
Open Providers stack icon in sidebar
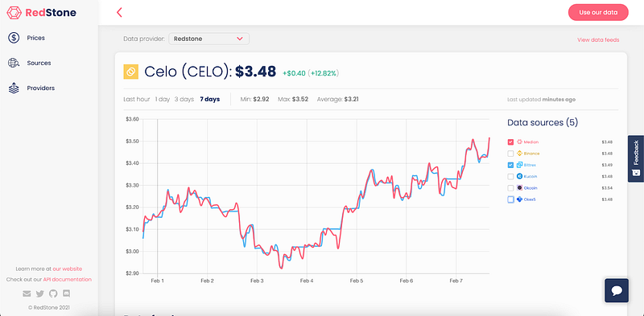click(14, 88)
